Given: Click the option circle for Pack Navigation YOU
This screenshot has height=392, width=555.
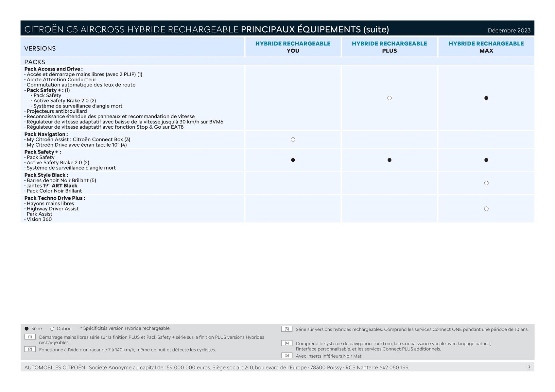Looking at the screenshot, I should (x=293, y=139).
